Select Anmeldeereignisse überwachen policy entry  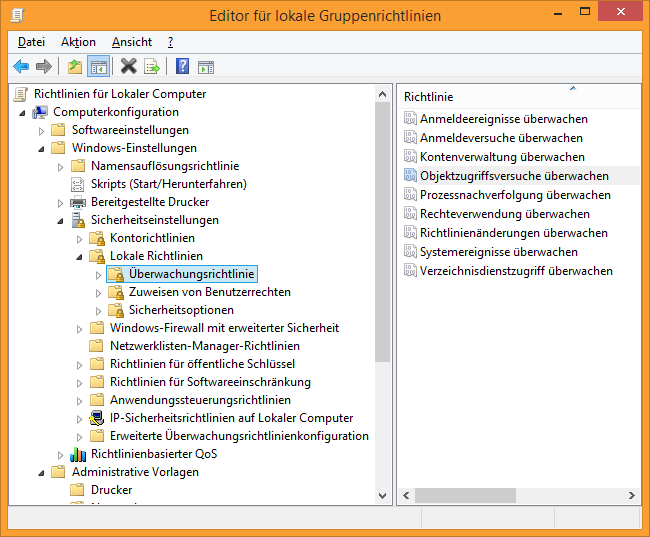tap(503, 119)
